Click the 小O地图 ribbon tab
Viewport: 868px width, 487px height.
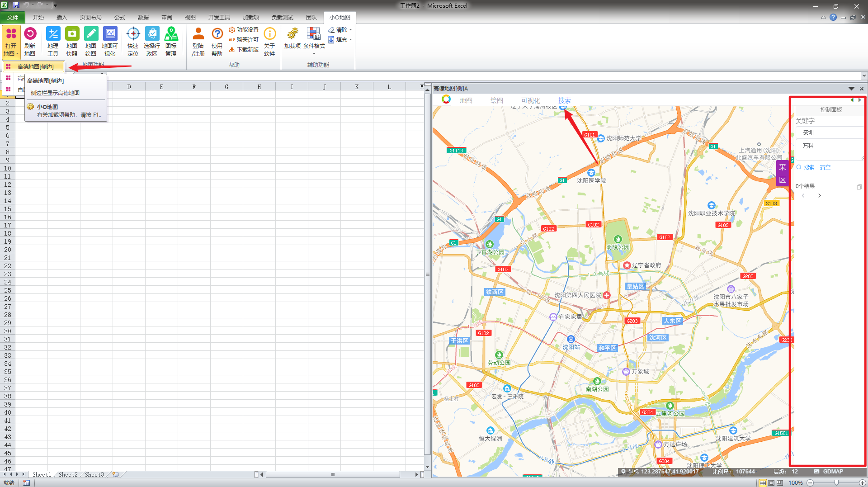[340, 18]
